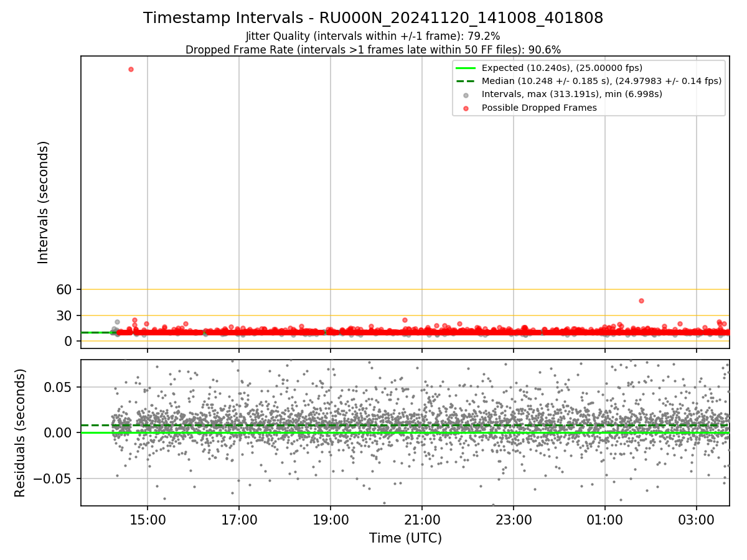Viewport: 747px width, 560px height.
Task: Click the y-axis label 'Residuals (seconds)'
Action: coord(21,432)
